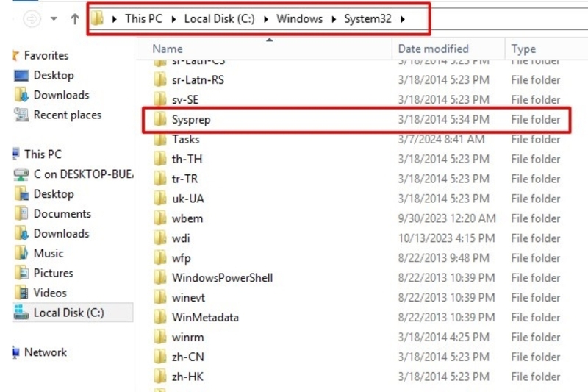Click System32 breadcrumb in address bar
The image size is (588, 392).
[x=368, y=19]
